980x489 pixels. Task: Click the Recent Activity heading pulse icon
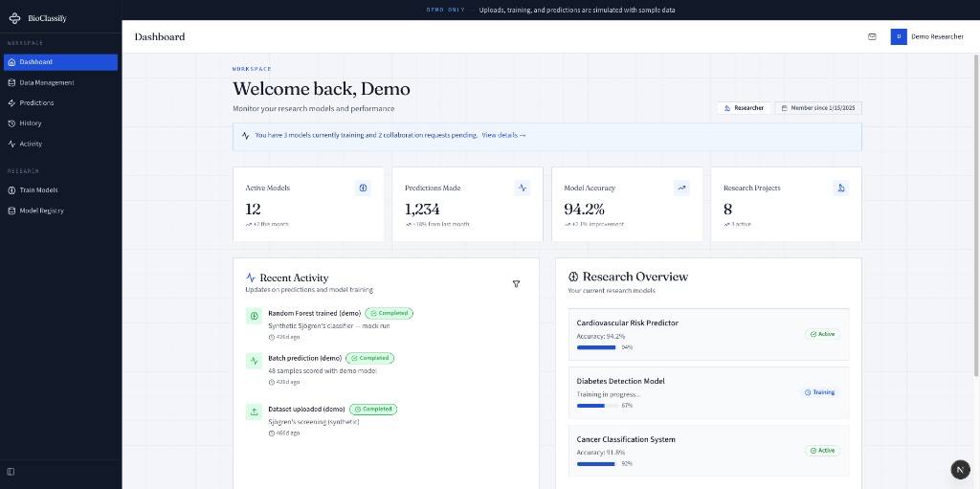pos(251,278)
